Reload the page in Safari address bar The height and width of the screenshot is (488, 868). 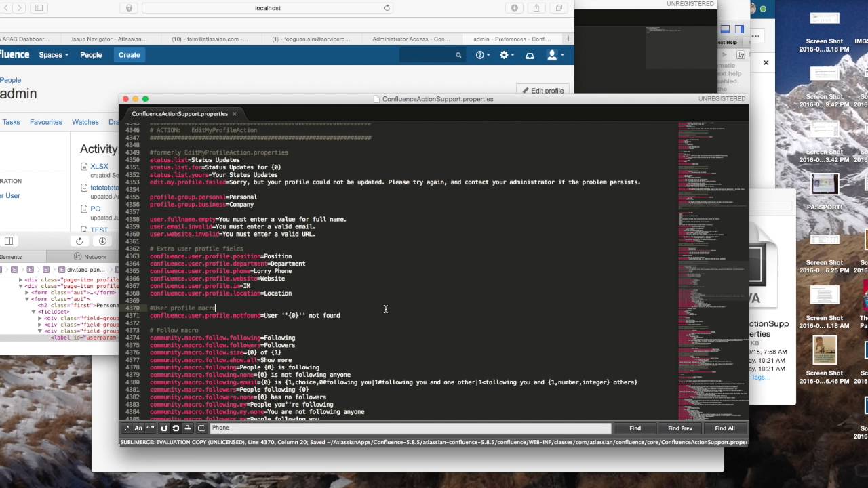click(387, 8)
